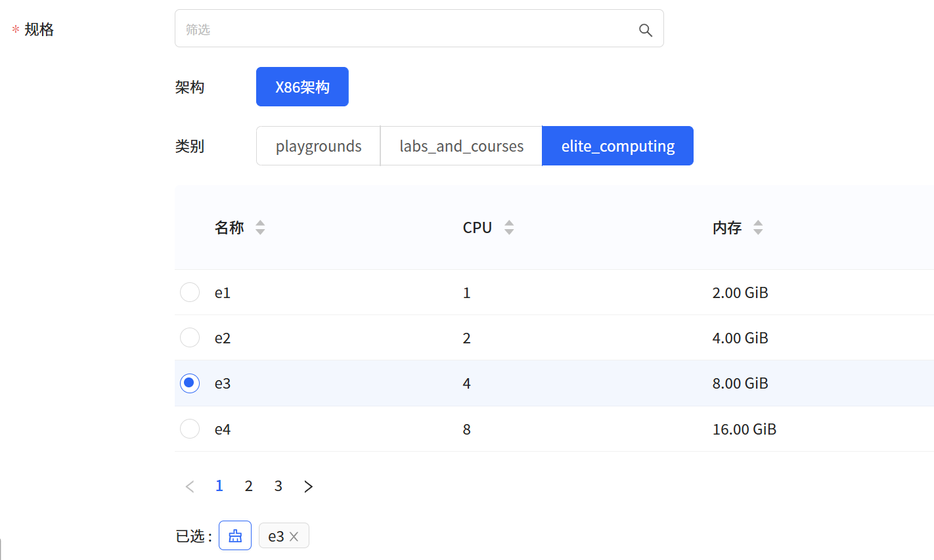Click the X86架构 architecture button
Screen dimensions: 934x560
click(x=302, y=87)
